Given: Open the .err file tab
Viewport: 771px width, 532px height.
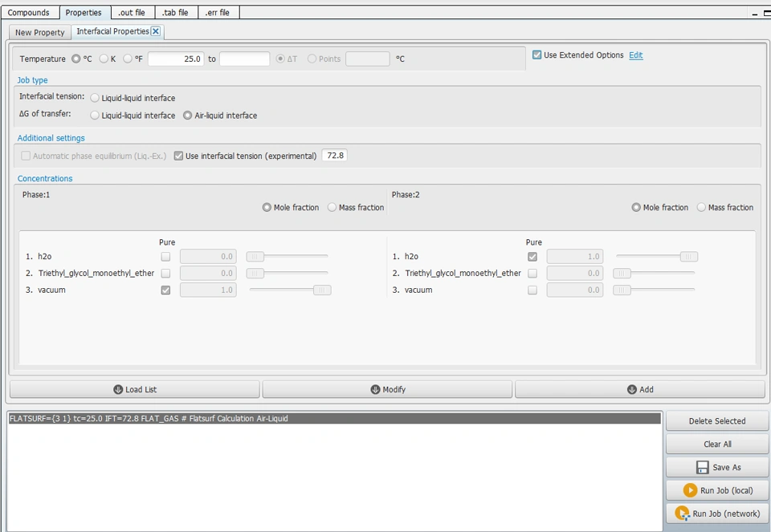Looking at the screenshot, I should (218, 12).
